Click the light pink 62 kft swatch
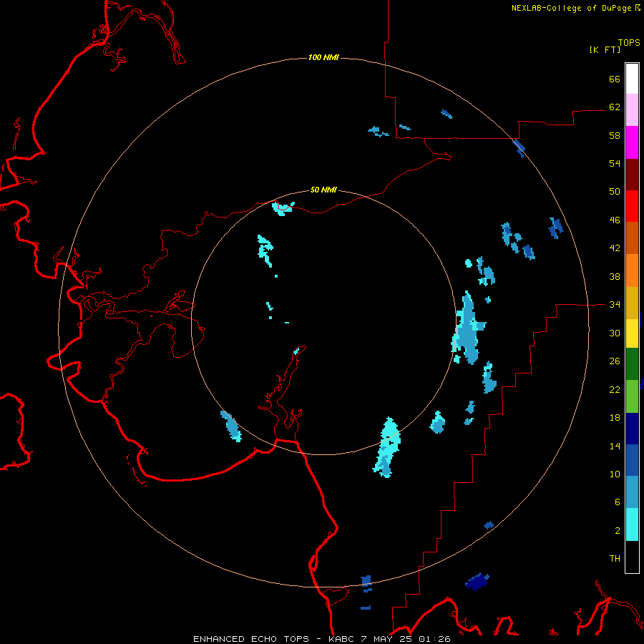This screenshot has height=644, width=644. click(632, 109)
